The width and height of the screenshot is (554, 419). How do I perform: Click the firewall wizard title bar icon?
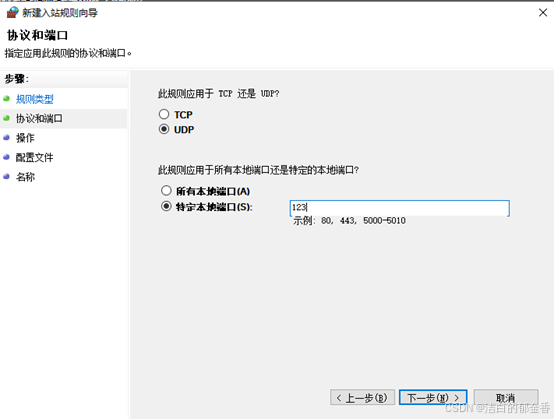(12, 12)
